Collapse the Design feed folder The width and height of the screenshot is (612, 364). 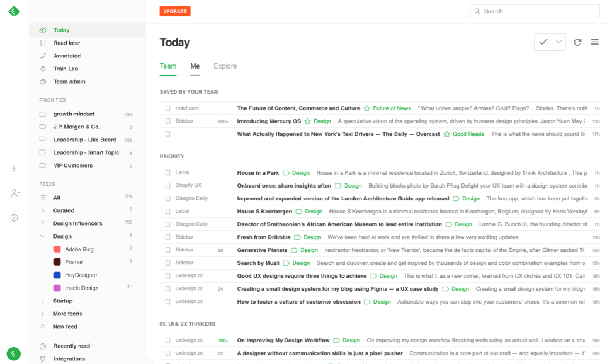coord(43,236)
